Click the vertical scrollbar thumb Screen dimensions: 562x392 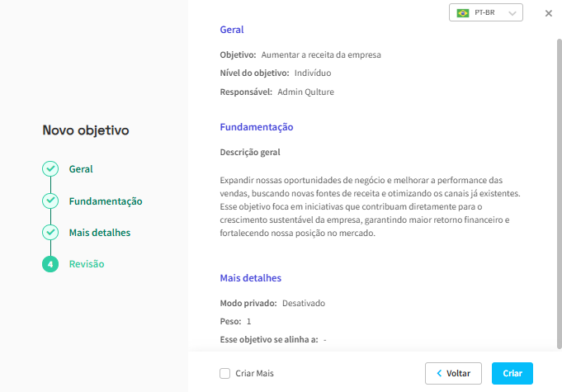click(560, 193)
